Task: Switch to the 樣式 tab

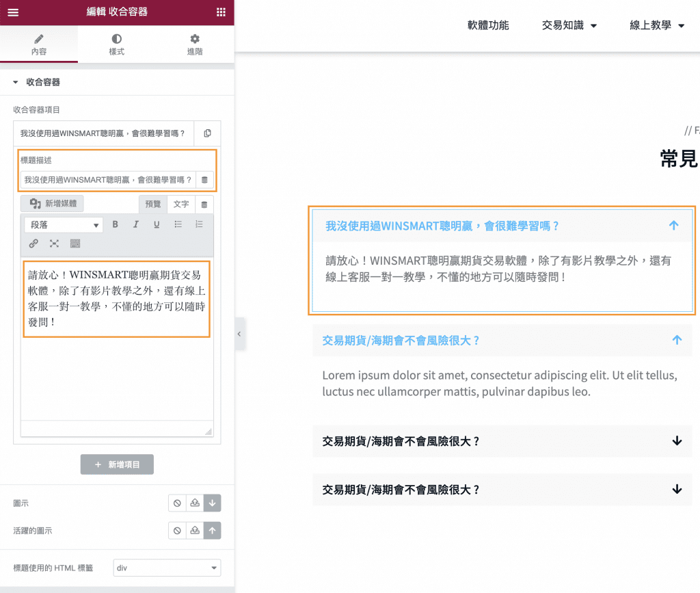Action: (x=116, y=44)
